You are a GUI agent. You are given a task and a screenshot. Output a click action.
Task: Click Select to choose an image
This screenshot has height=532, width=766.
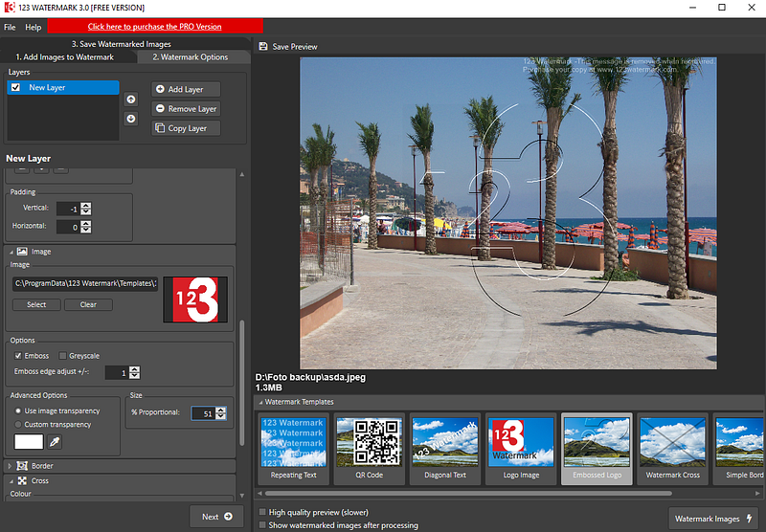click(36, 304)
